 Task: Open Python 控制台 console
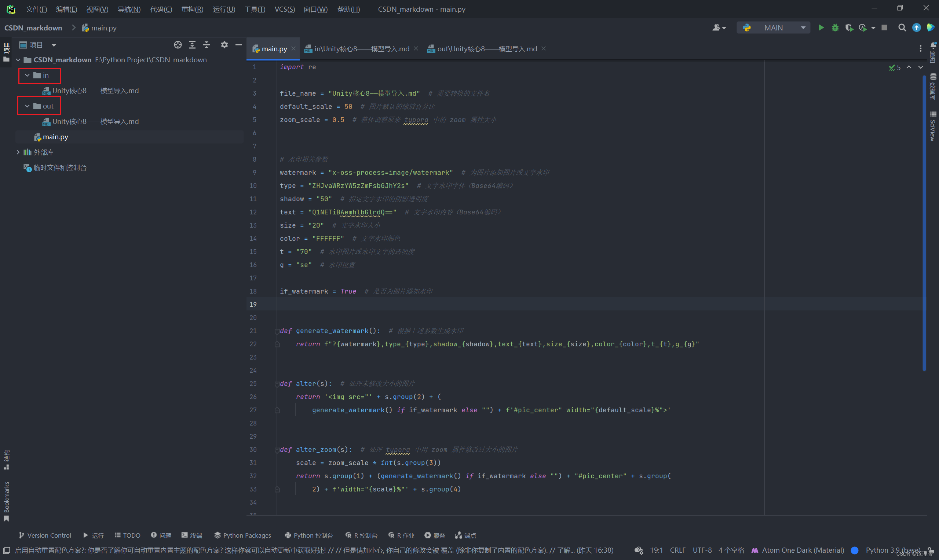309,535
